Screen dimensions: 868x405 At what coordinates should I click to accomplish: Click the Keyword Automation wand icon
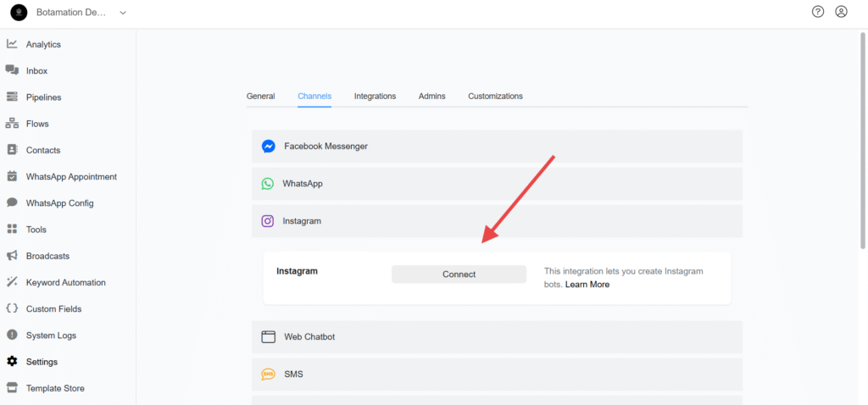click(x=12, y=282)
